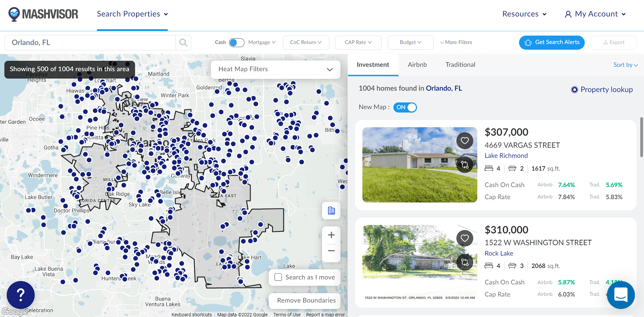Click the Terms of Use map link
644x317 pixels.
coord(287,315)
